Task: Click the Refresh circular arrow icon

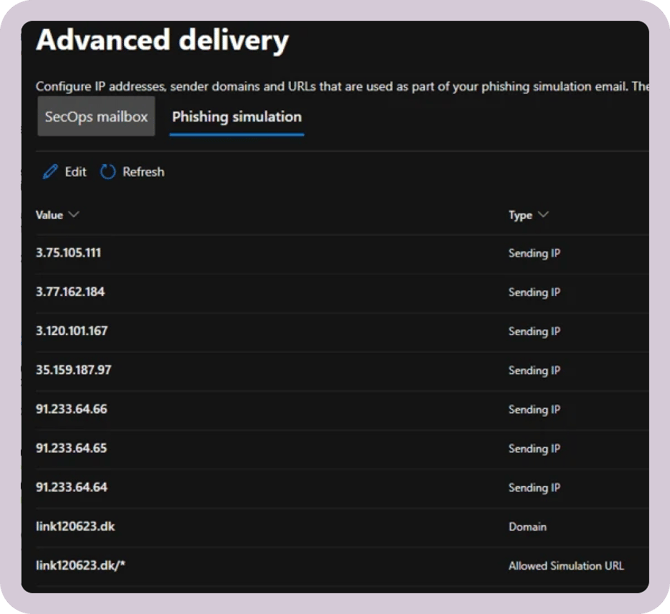Action: 108,172
